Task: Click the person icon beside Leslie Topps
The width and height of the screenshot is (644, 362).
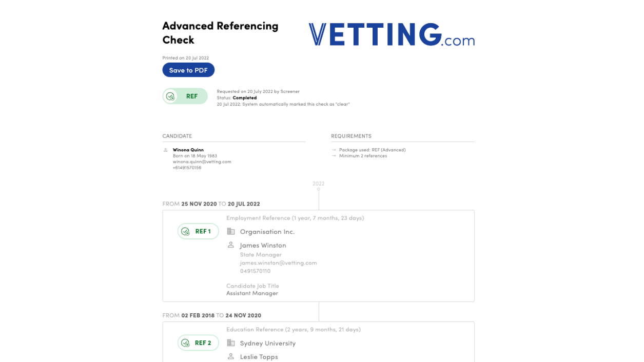Action: click(231, 356)
